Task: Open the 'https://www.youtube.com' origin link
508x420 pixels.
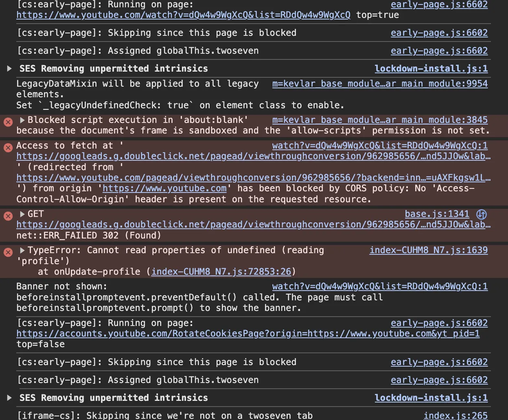Action: click(164, 188)
